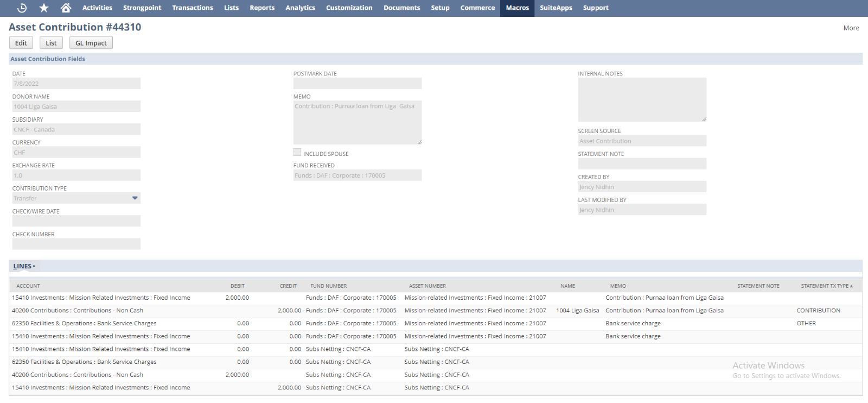Toggle the Include Spouse checkbox
868x403 pixels.
tap(297, 153)
